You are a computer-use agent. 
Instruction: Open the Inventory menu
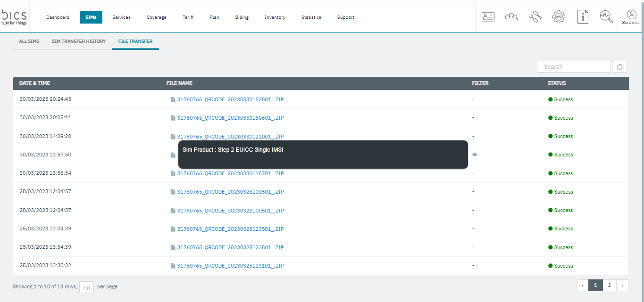pos(275,17)
